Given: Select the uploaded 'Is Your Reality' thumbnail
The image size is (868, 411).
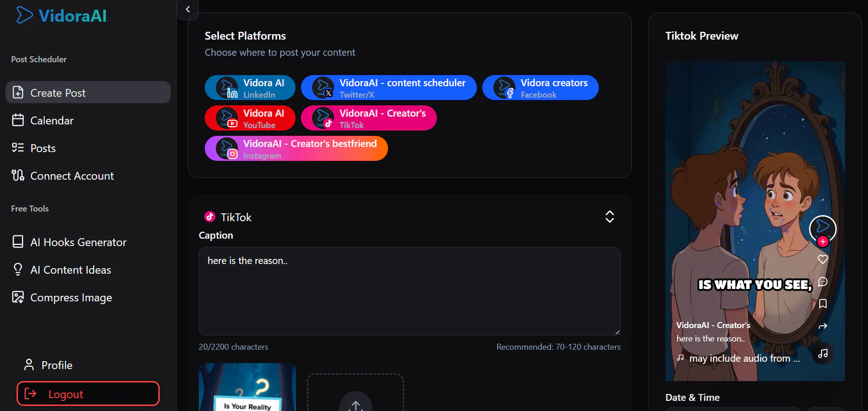Looking at the screenshot, I should pos(247,387).
